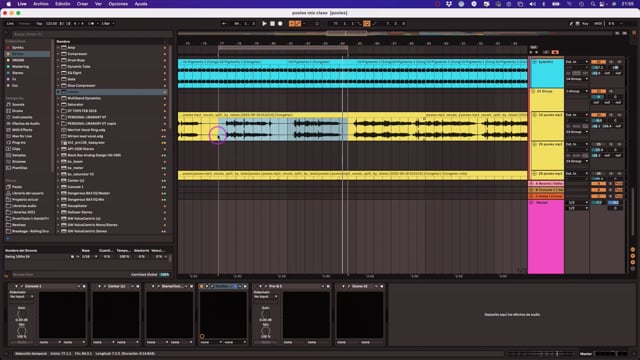Image resolution: width=640 pixels, height=360 pixels.
Task: Solo the Synths track
Action: [x=611, y=62]
